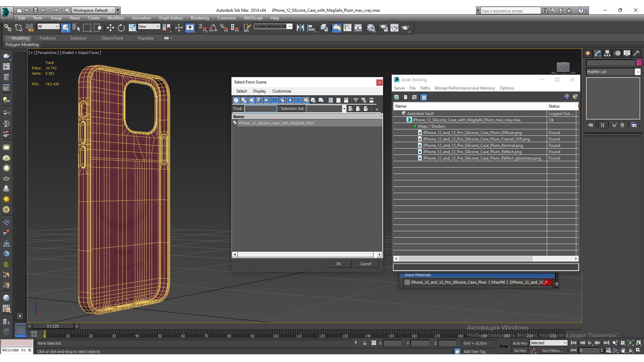Viewport: 644px width, 362px height.
Task: Switch to the Freeform ribbon tab
Action: pos(47,38)
